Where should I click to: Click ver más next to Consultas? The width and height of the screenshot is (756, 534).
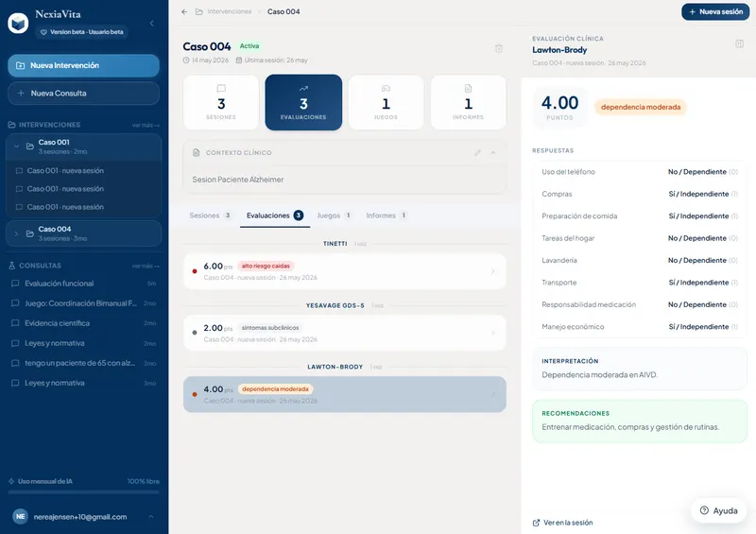tap(146, 266)
